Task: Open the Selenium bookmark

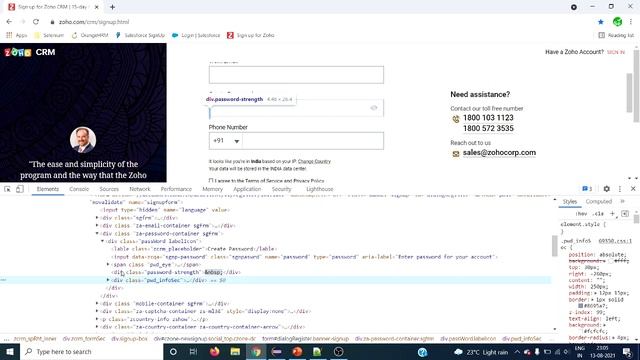Action: [49, 36]
